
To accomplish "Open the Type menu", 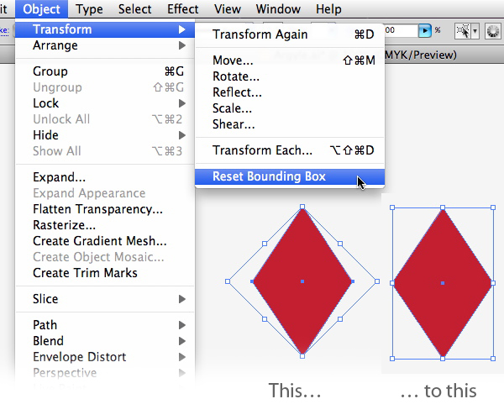I will pos(89,8).
